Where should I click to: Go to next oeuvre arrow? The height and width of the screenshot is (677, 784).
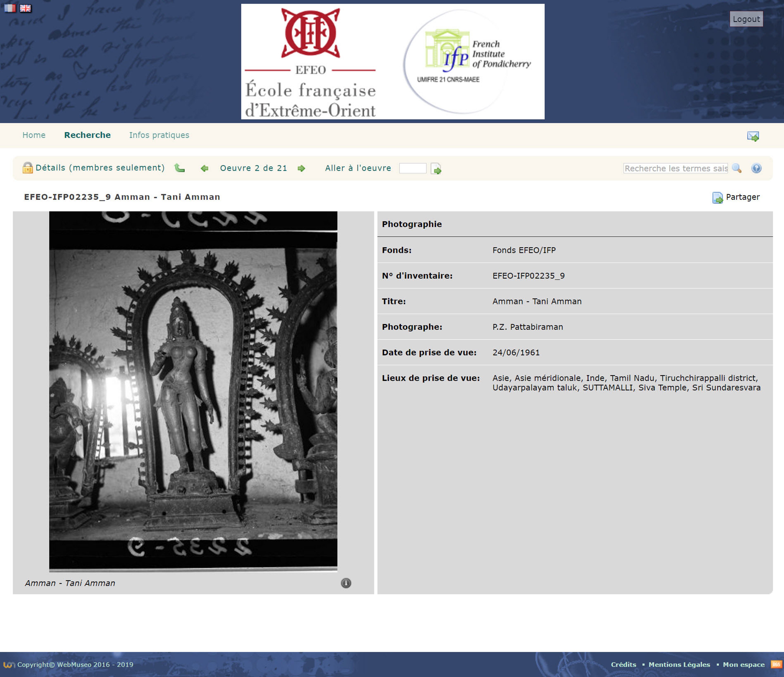(x=301, y=168)
